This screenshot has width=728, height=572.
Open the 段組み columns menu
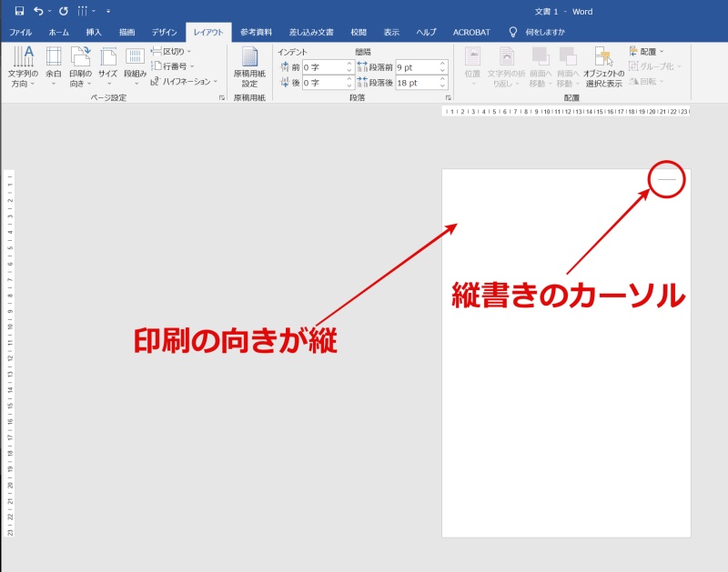pyautogui.click(x=135, y=66)
